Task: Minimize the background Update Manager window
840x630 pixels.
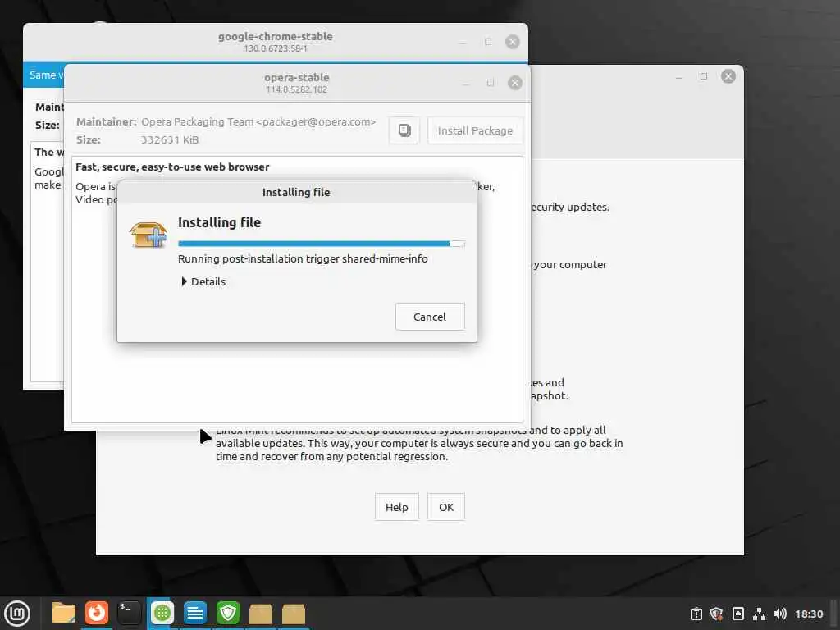Action: 679,76
